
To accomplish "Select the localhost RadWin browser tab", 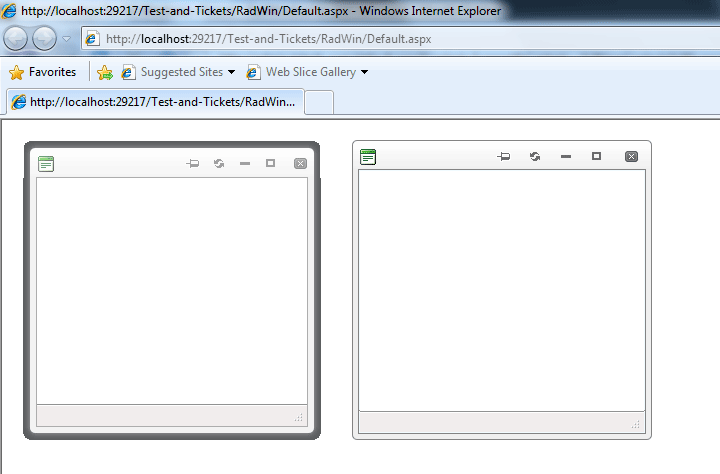I will click(x=155, y=102).
